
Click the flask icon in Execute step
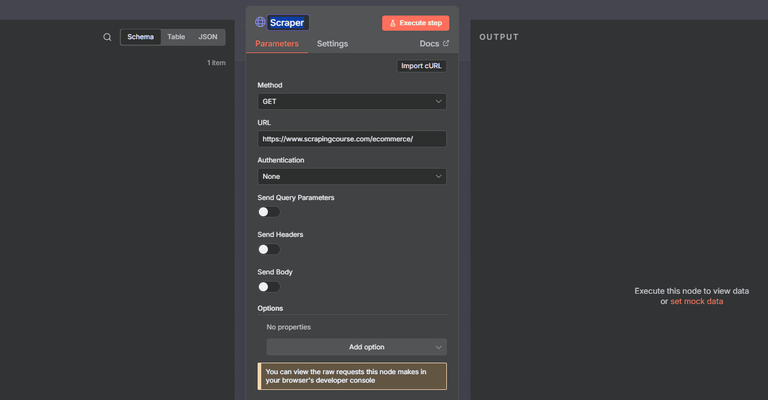392,23
